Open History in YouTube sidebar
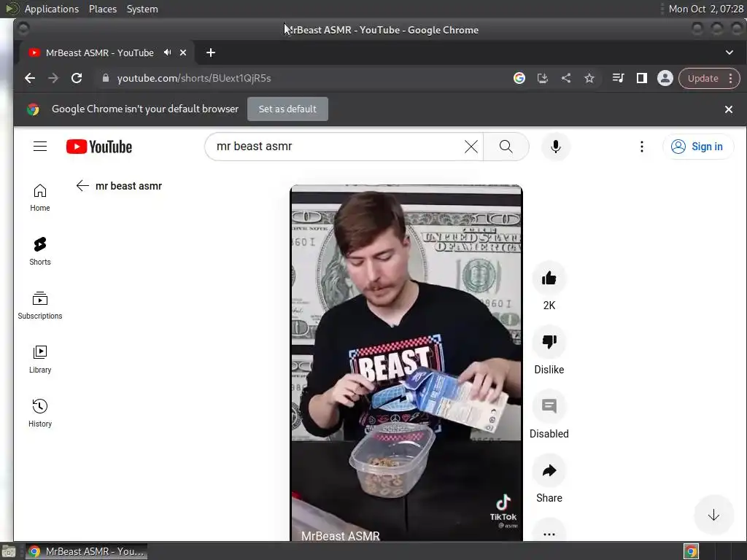 pyautogui.click(x=40, y=413)
